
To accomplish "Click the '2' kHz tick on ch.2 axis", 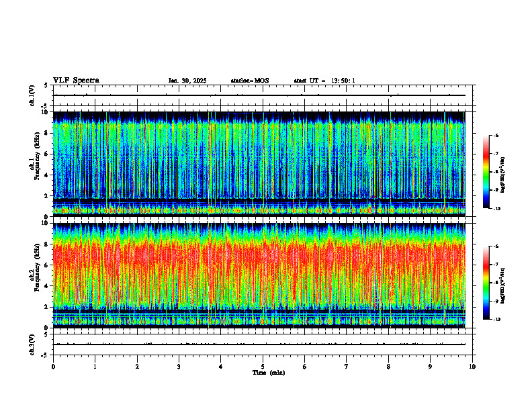I will pyautogui.click(x=47, y=307).
